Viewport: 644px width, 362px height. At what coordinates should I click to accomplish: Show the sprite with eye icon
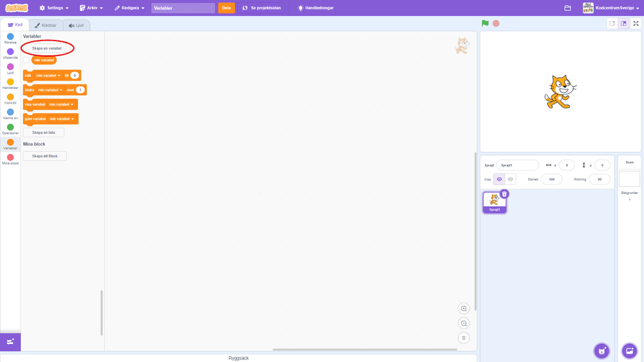(499, 179)
